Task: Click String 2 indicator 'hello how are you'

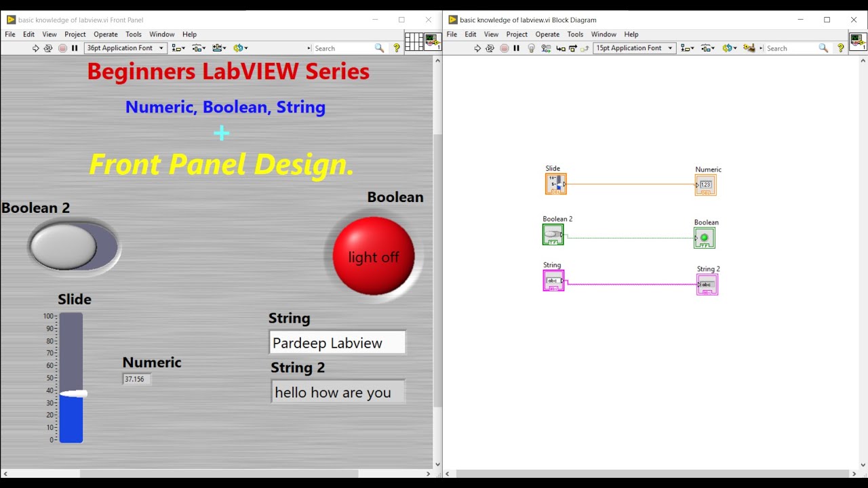Action: 338,392
